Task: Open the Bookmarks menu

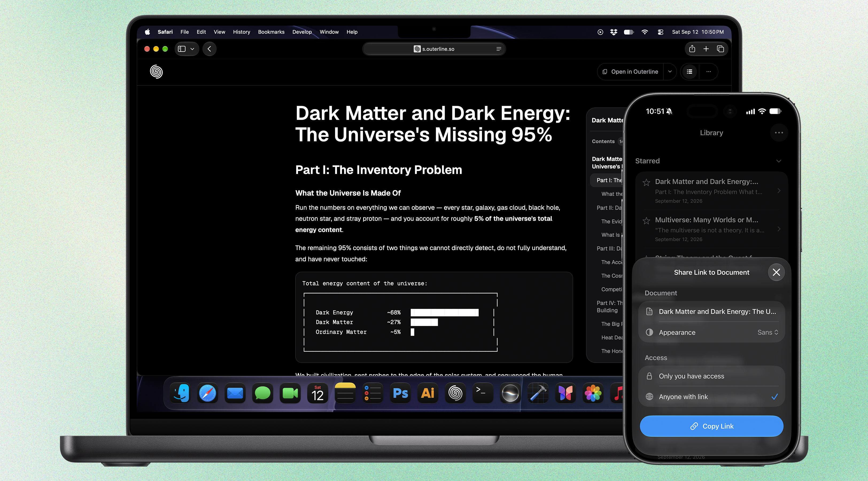Action: pos(271,32)
